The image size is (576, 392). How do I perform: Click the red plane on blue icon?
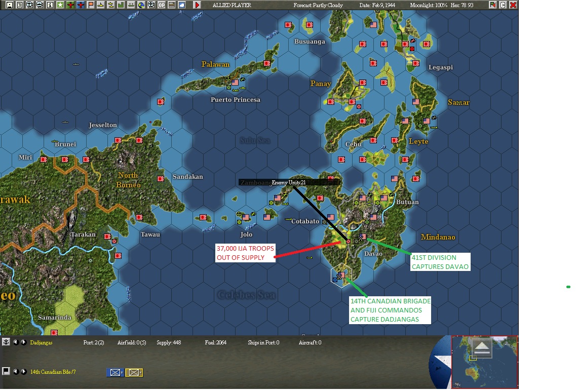(x=81, y=5)
